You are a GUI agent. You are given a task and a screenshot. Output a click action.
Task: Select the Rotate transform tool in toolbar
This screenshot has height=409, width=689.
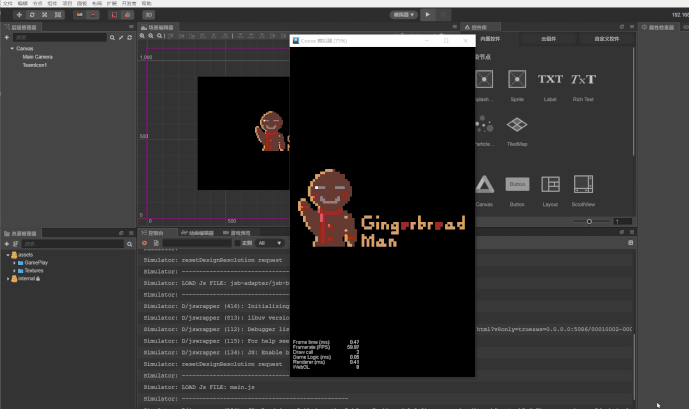(32, 15)
